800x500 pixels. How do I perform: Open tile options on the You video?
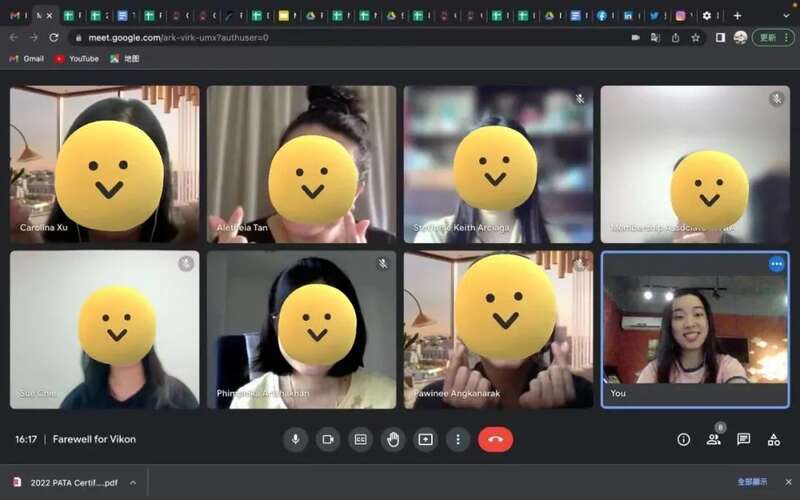coord(776,264)
